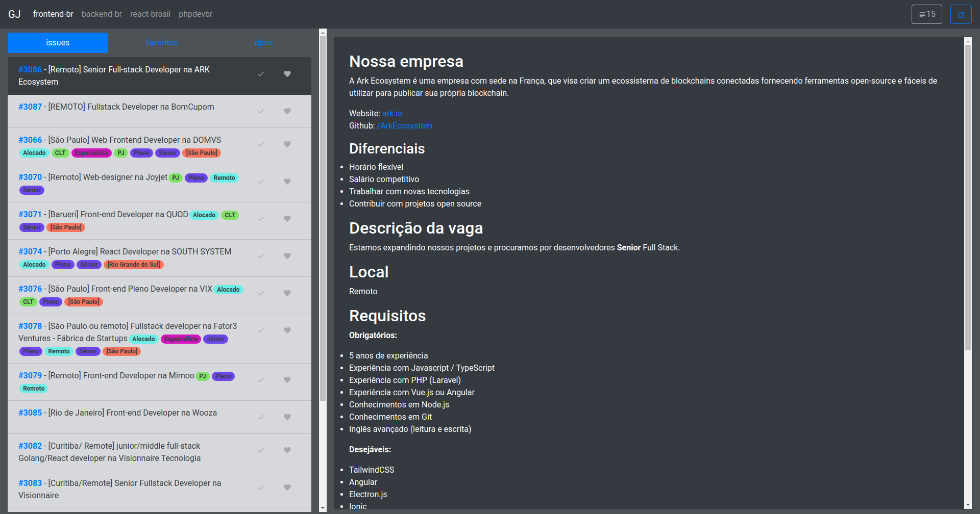The height and width of the screenshot is (514, 980).
Task: Favorite issue #3071 QUOD
Action: coord(287,219)
